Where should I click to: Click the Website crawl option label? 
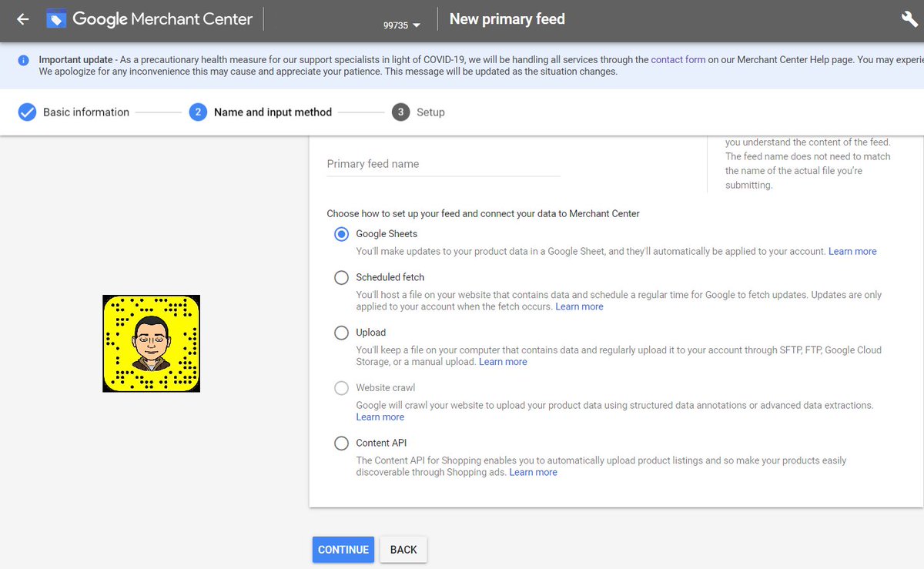[385, 388]
